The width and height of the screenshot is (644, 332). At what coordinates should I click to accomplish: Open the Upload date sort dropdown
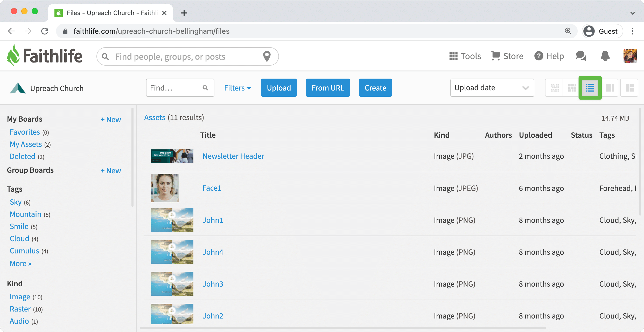[492, 88]
